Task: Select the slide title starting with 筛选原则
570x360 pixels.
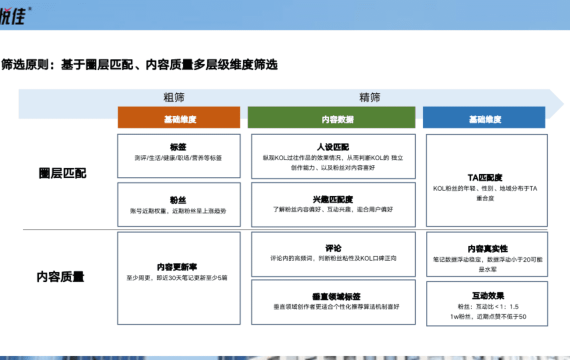Action: coord(140,65)
